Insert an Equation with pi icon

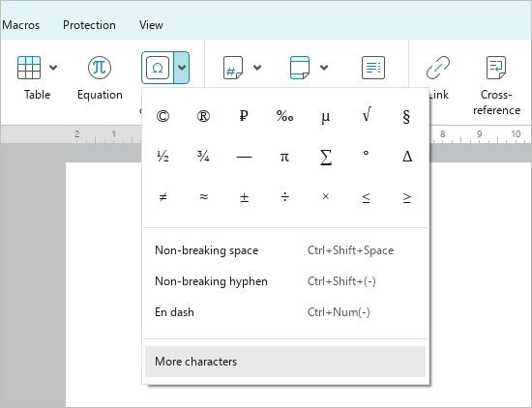click(x=100, y=68)
